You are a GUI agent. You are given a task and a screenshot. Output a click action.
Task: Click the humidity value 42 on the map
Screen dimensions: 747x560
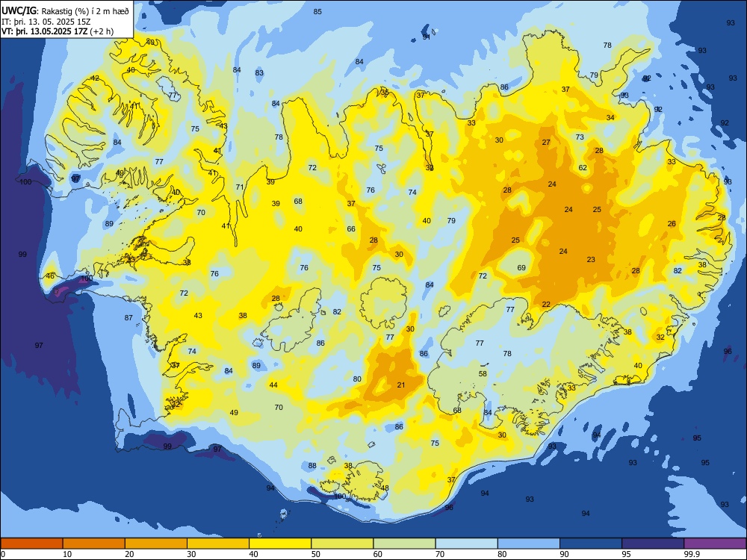click(95, 78)
